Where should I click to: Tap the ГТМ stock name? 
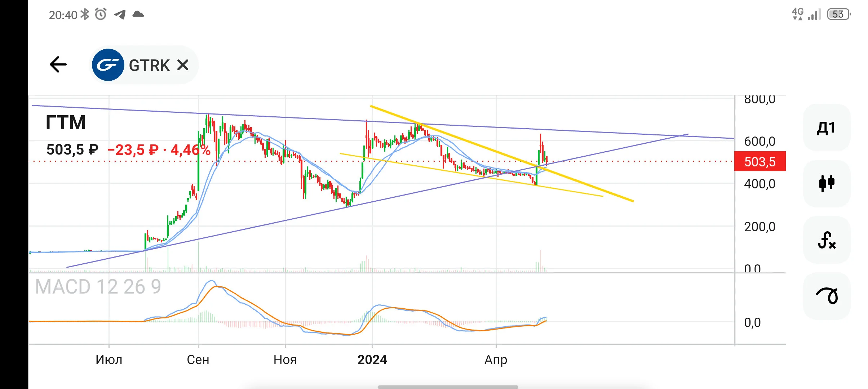point(66,122)
